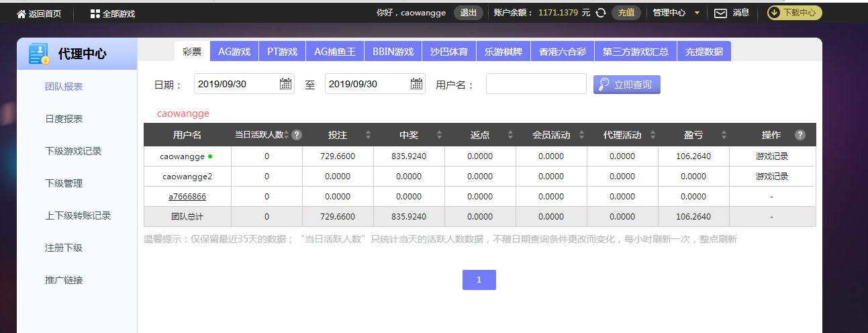Refresh the account balance icon
The height and width of the screenshot is (333, 868).
tap(601, 13)
